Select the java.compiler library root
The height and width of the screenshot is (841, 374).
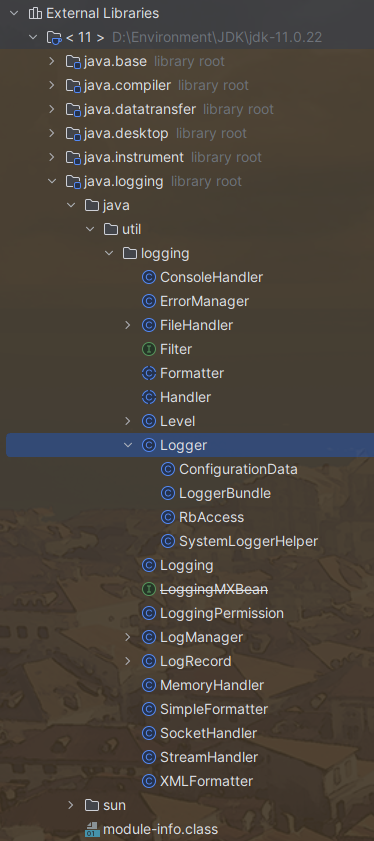127,85
